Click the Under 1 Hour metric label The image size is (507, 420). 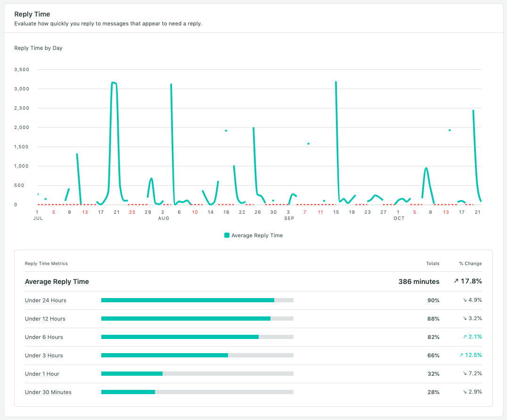pyautogui.click(x=42, y=374)
